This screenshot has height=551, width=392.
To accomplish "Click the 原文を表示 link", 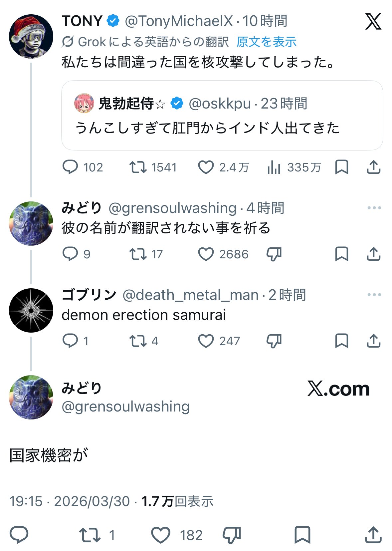I will tap(266, 42).
